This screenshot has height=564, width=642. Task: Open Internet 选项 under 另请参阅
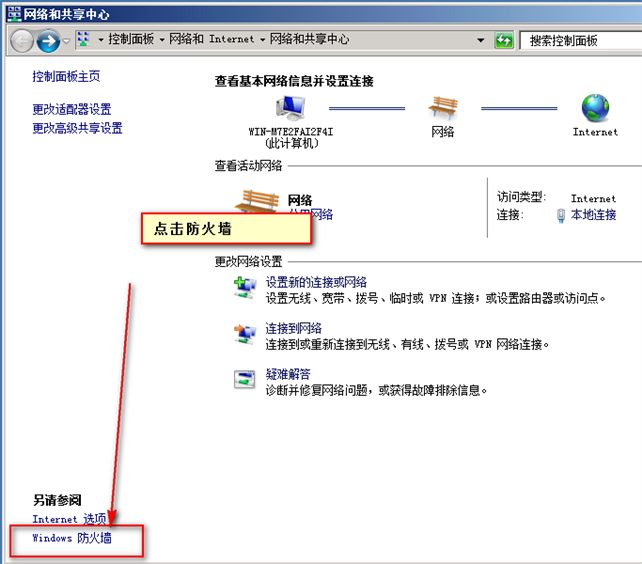69,519
